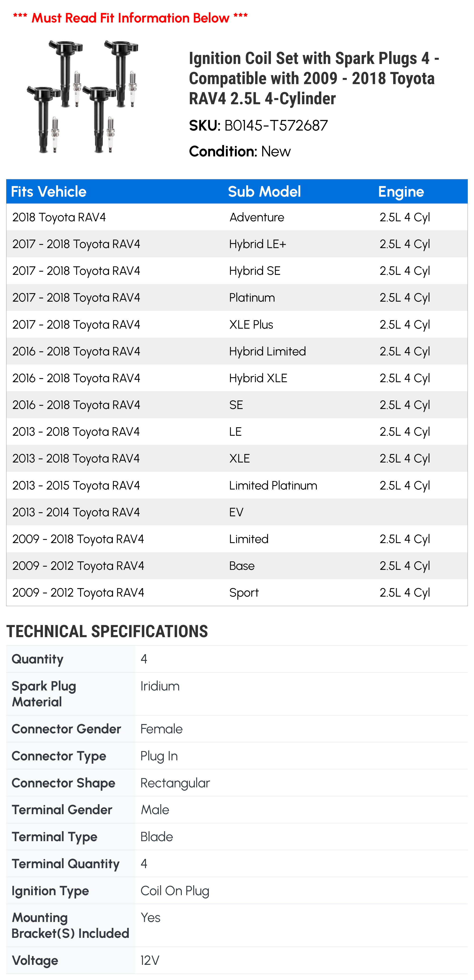Click the Spark Plug Material Iridium value

click(x=160, y=686)
